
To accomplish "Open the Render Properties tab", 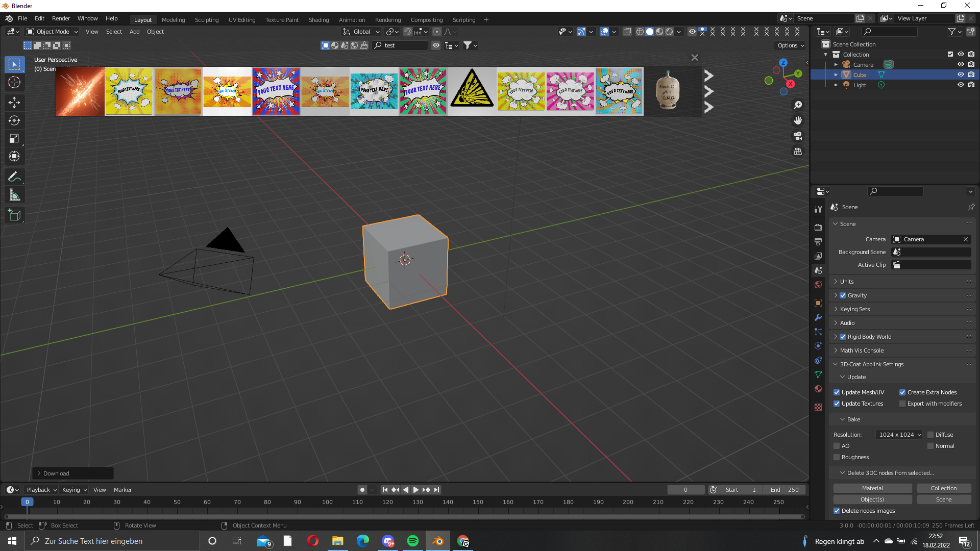I will tap(818, 227).
